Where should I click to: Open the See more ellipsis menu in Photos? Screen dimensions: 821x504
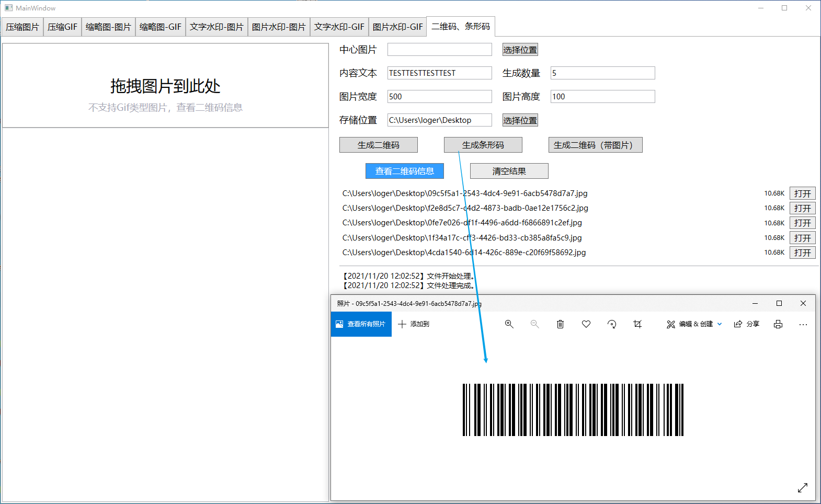click(x=803, y=324)
